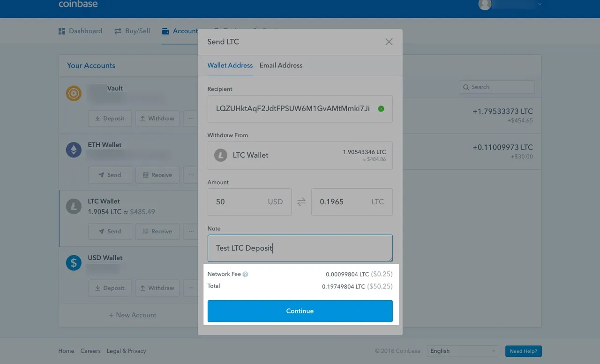Viewport: 600px width, 364px height.
Task: Edit the Note text area
Action: 300,248
